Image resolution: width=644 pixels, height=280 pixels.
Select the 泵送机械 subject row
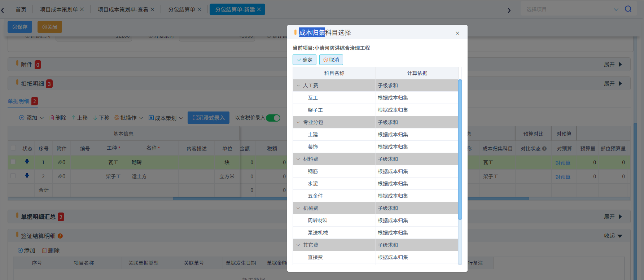[x=376, y=233]
